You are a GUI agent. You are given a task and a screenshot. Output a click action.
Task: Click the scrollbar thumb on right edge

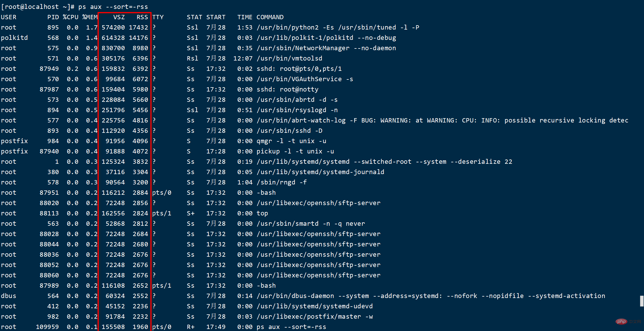(642, 301)
